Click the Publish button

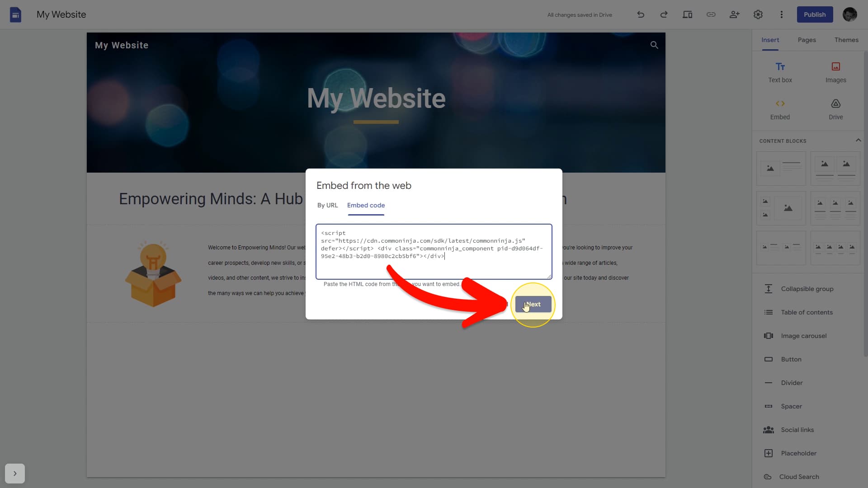click(815, 14)
